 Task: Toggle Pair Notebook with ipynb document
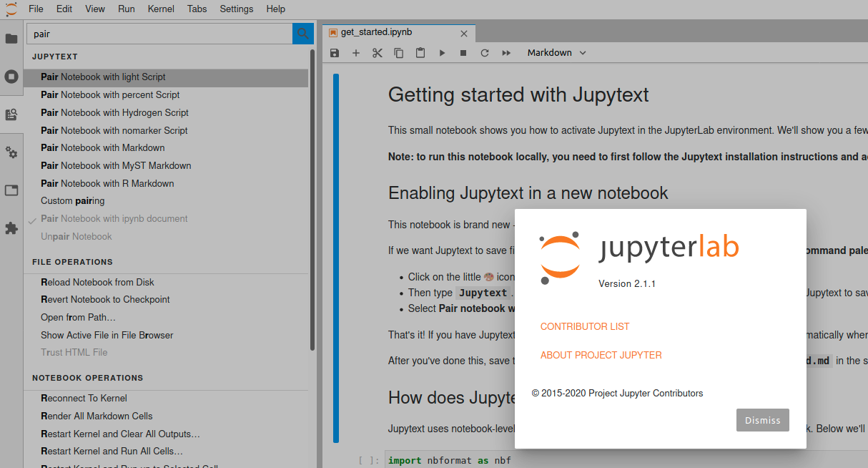point(113,218)
